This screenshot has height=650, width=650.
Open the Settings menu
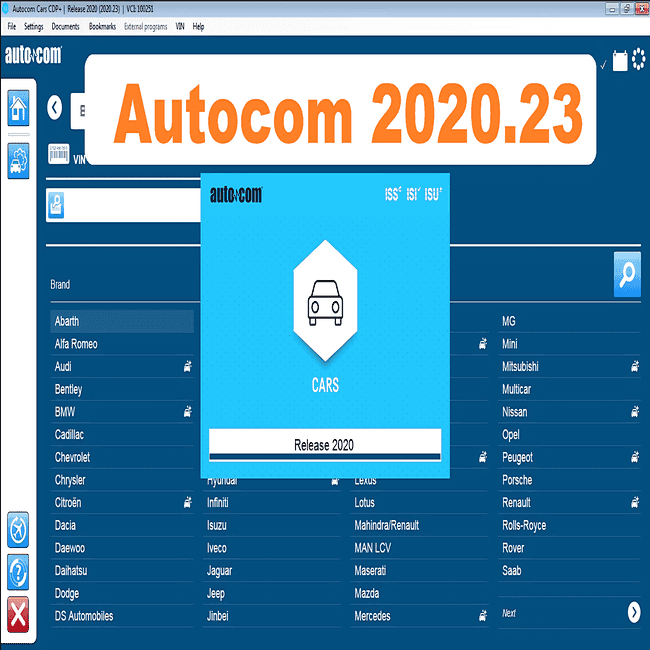34,27
